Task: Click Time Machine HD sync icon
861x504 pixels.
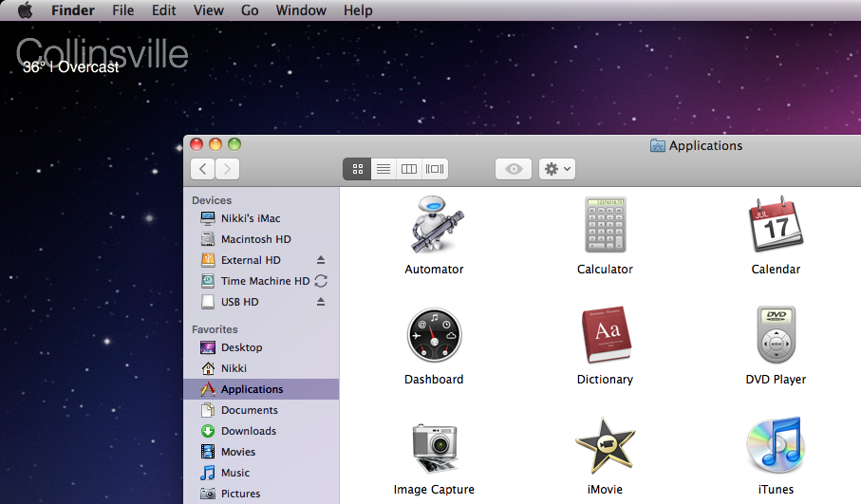Action: click(x=321, y=281)
